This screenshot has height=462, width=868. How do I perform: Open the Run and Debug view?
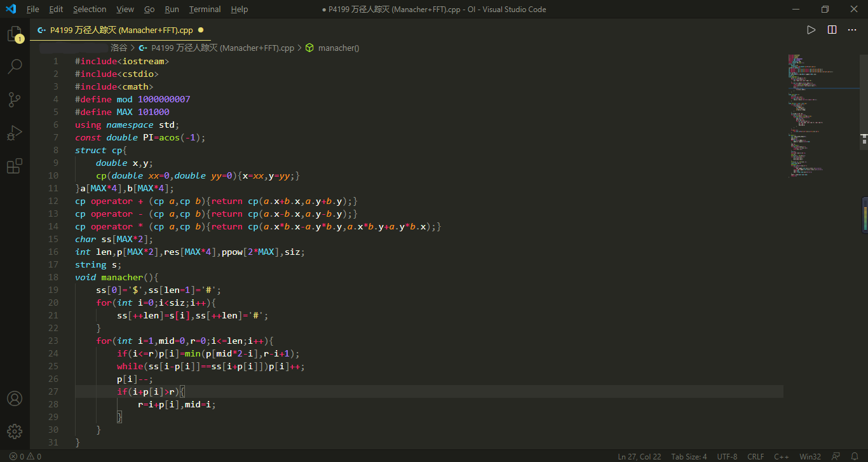point(15,133)
